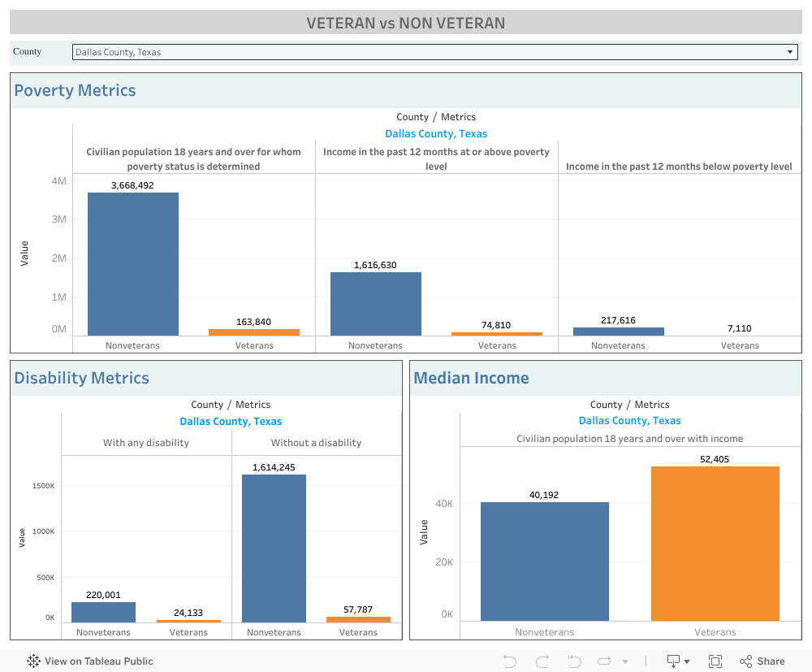The image size is (812, 672).
Task: Click the Disability Metrics panel title
Action: [x=81, y=378]
